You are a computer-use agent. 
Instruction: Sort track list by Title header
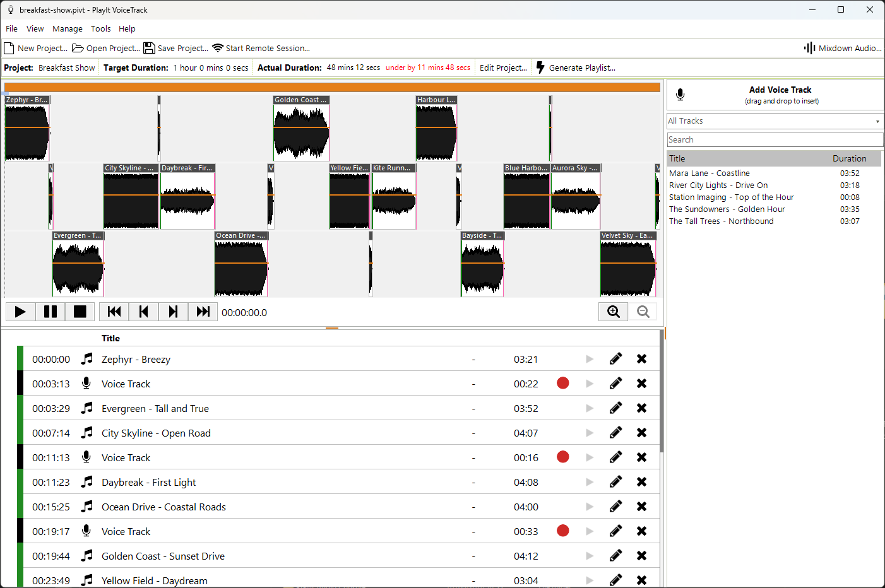677,158
